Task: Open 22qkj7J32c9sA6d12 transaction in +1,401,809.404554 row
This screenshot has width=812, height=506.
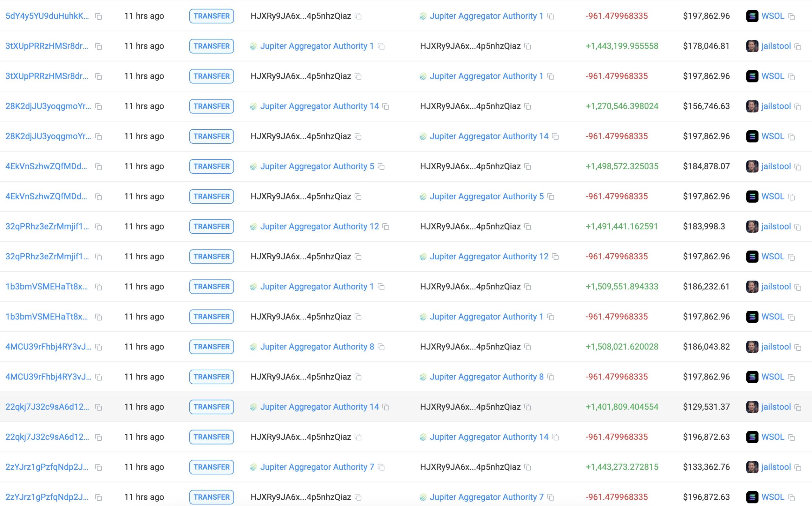Action: [x=47, y=407]
